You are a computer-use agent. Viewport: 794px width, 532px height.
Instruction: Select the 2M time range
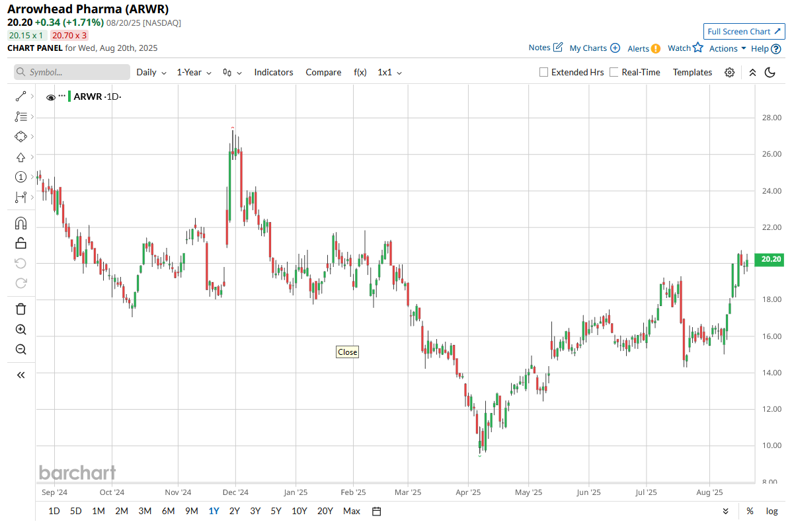tap(122, 511)
